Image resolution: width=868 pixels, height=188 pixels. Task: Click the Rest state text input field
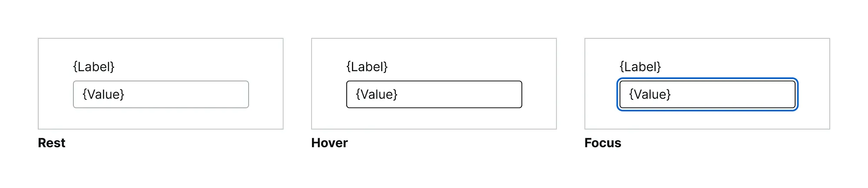coord(161,94)
